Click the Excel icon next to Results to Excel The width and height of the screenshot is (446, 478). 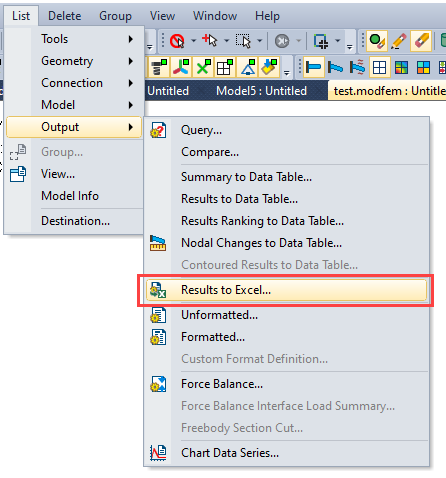tap(158, 290)
